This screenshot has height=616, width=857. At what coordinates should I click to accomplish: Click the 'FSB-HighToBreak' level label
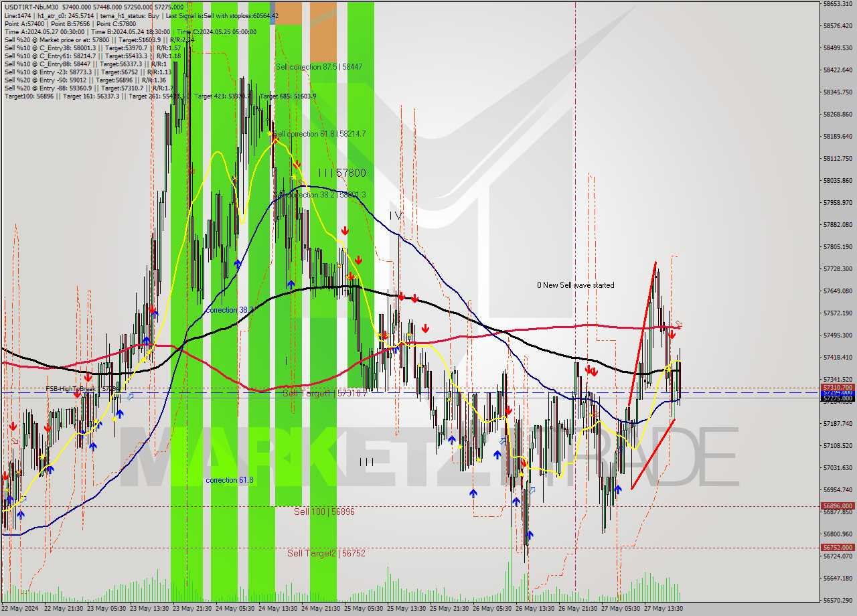click(x=84, y=388)
